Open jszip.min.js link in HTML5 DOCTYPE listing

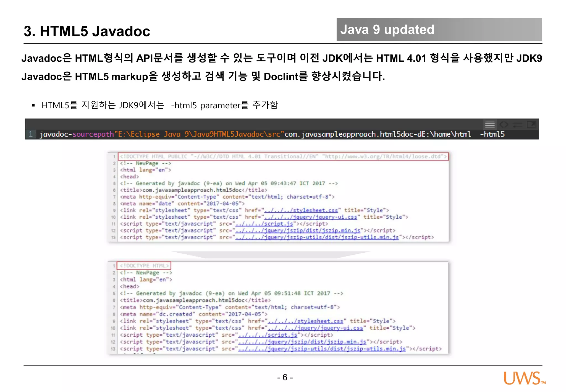point(302,342)
